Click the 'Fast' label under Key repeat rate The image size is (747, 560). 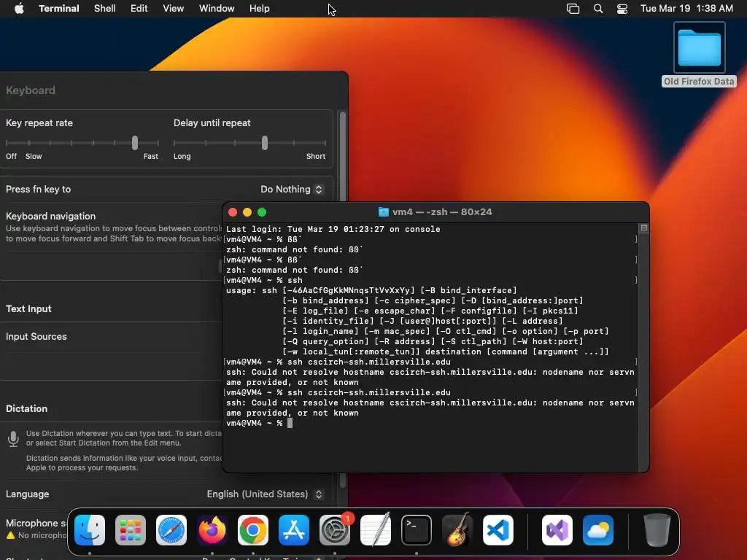[x=151, y=156]
